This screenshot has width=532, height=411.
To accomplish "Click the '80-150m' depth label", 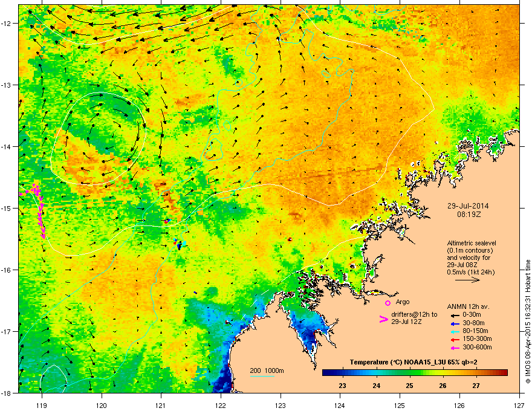I will (x=475, y=331).
